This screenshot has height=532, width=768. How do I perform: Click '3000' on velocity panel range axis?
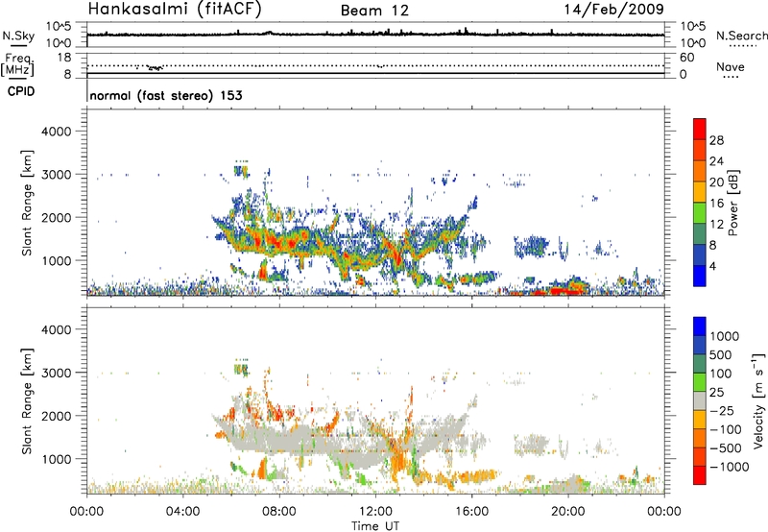pyautogui.click(x=56, y=373)
